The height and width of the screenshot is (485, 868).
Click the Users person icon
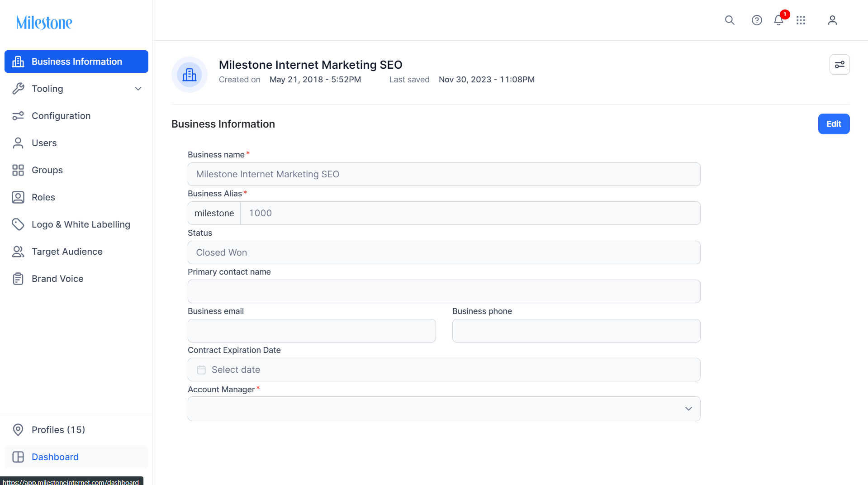point(18,143)
